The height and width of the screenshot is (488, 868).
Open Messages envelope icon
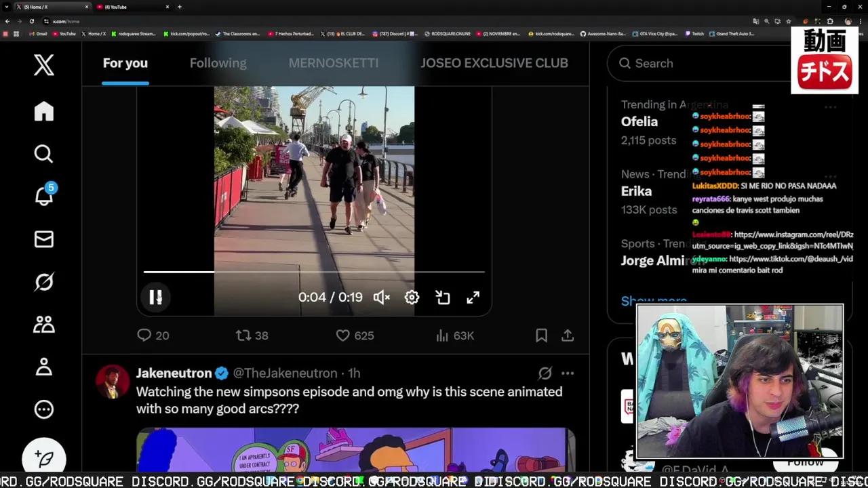coord(44,239)
